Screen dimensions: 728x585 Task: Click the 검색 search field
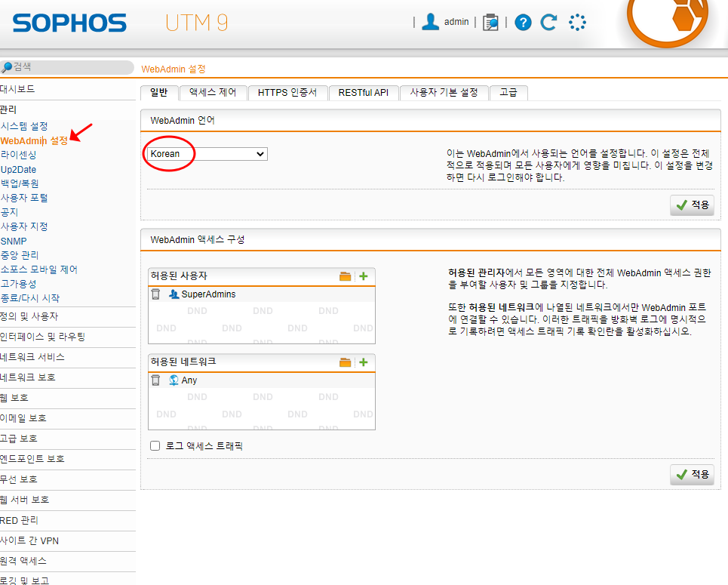pos(67,67)
